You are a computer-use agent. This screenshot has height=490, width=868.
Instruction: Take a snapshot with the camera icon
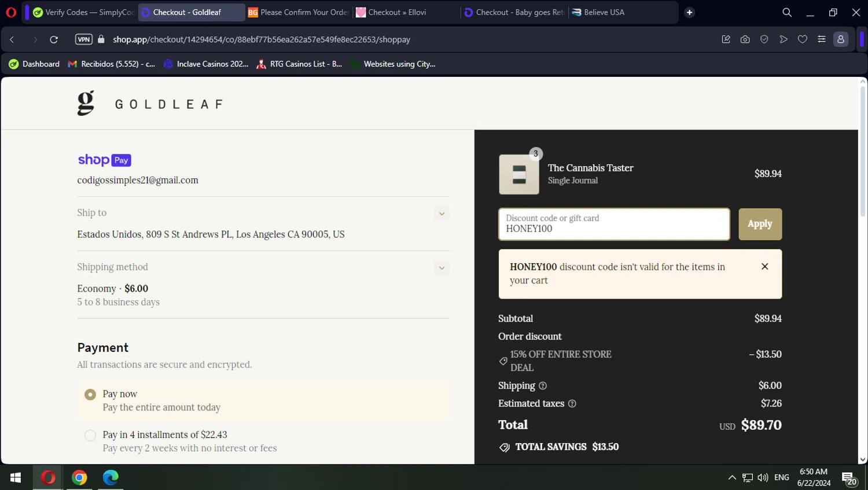[745, 39]
